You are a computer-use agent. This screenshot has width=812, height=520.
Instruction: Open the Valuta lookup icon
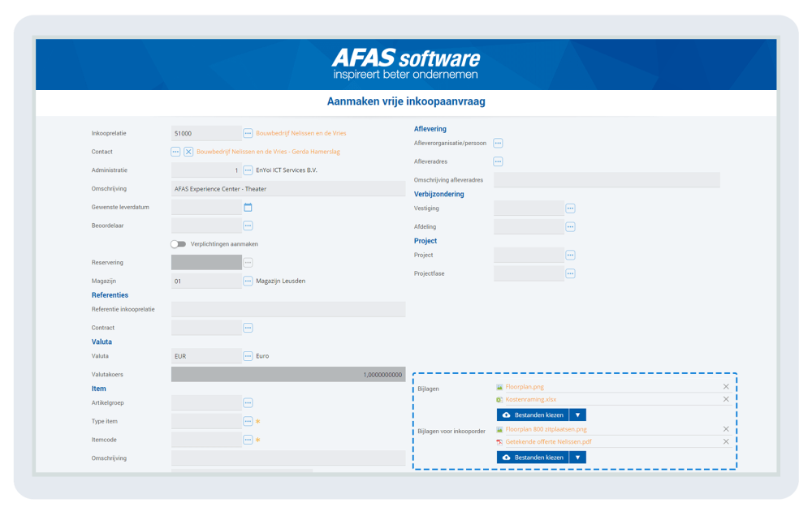248,355
